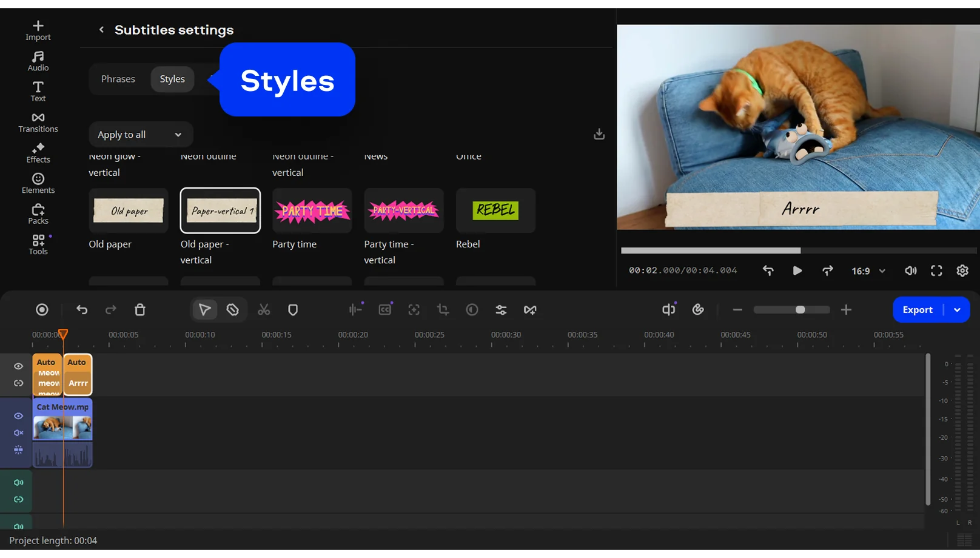Select the split scissors tool
The image size is (980, 558).
(264, 310)
